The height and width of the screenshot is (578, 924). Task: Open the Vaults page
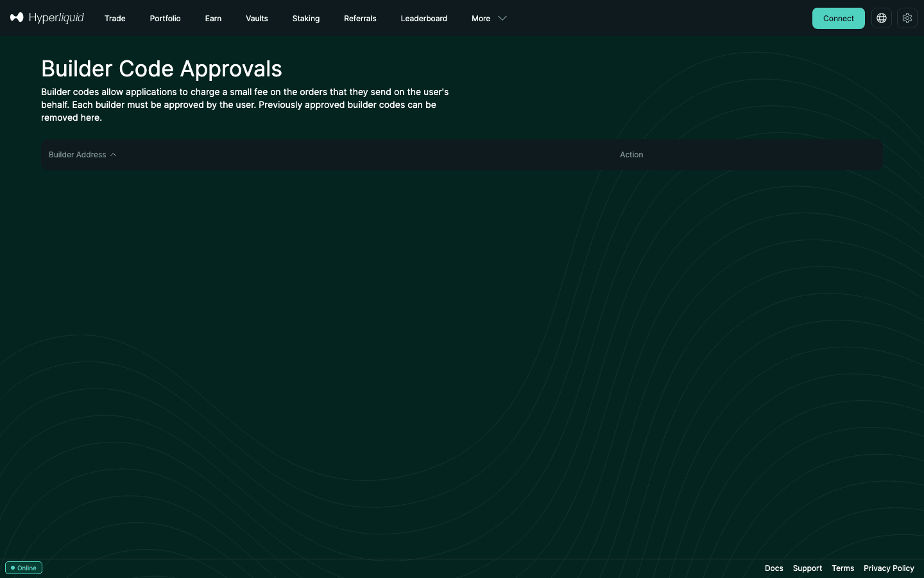click(257, 19)
